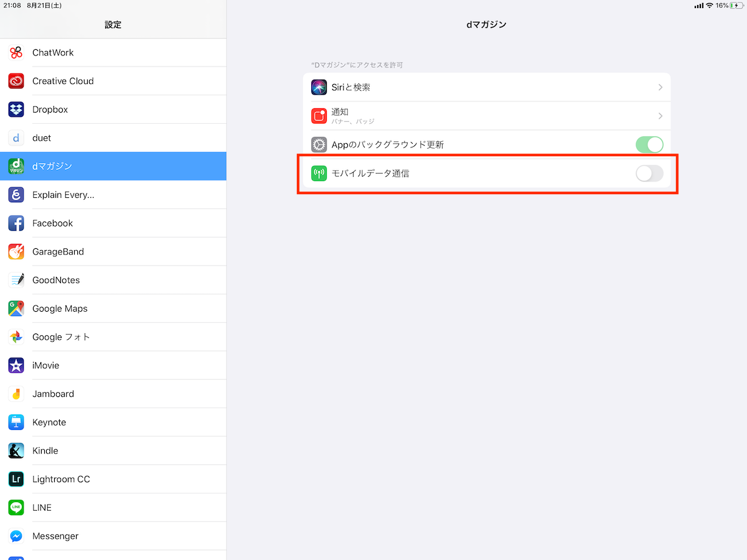
Task: Open the Siriと検索 label
Action: coord(350,87)
